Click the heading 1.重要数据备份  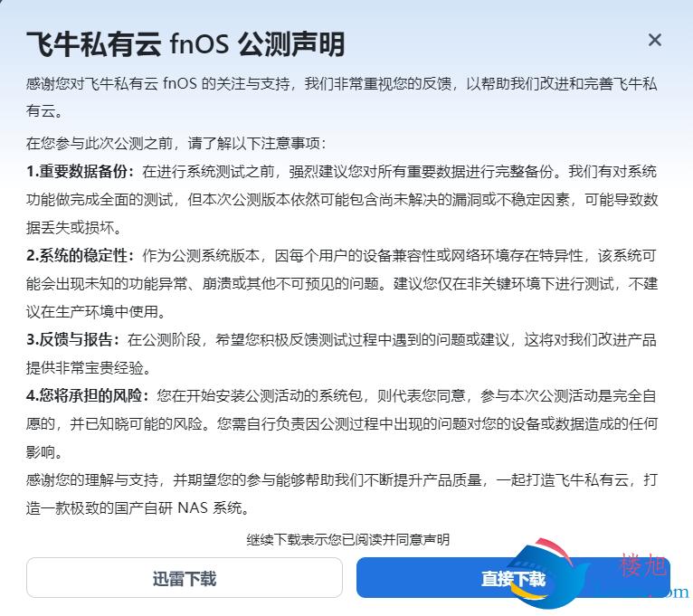coord(80,172)
